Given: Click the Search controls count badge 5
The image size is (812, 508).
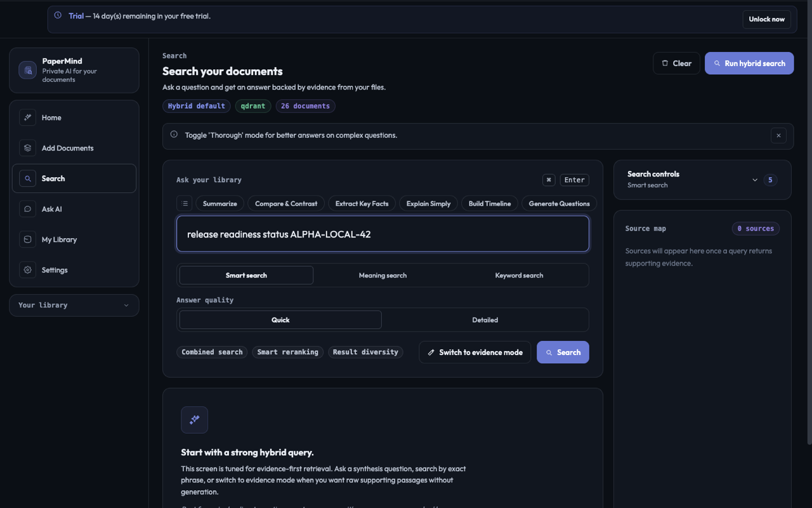Looking at the screenshot, I should [x=770, y=180].
